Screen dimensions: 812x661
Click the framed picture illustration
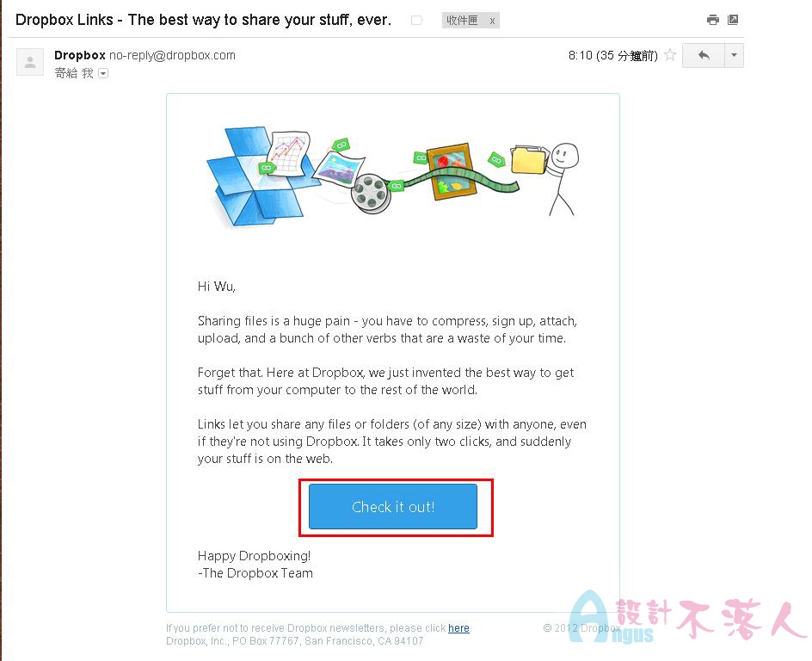(x=451, y=171)
